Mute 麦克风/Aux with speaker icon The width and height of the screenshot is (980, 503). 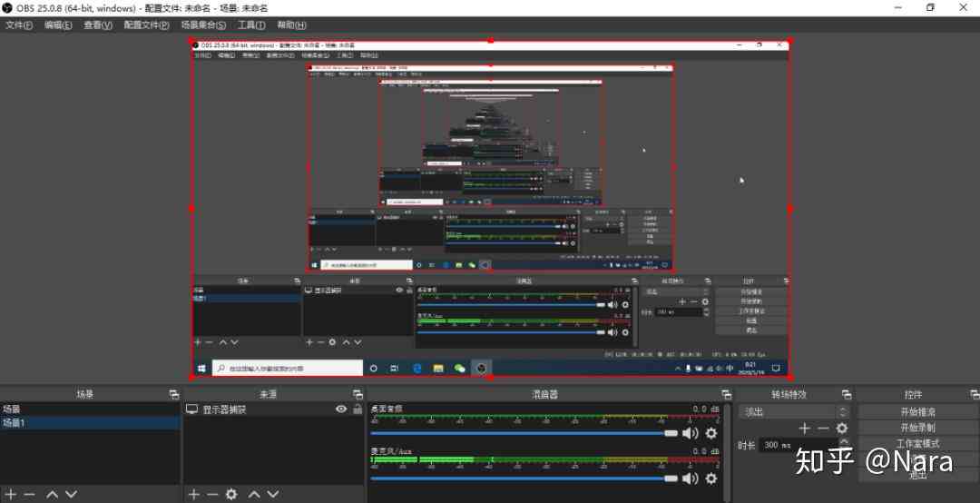click(690, 478)
